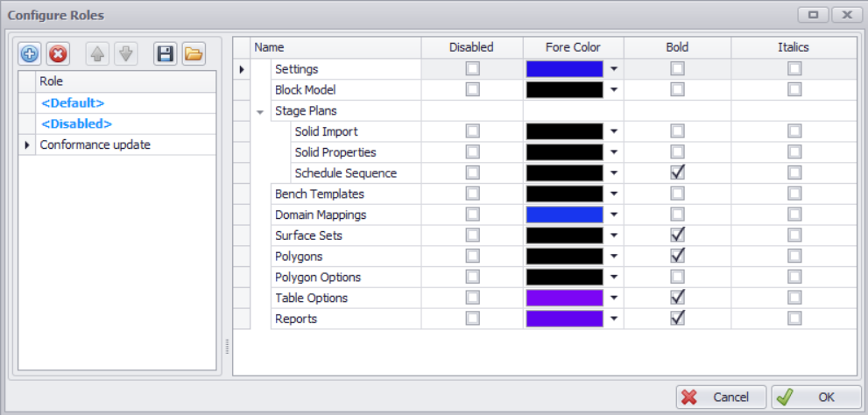Open the Fore Color dropdown for Table Options
This screenshot has height=415, width=868.
coord(614,299)
